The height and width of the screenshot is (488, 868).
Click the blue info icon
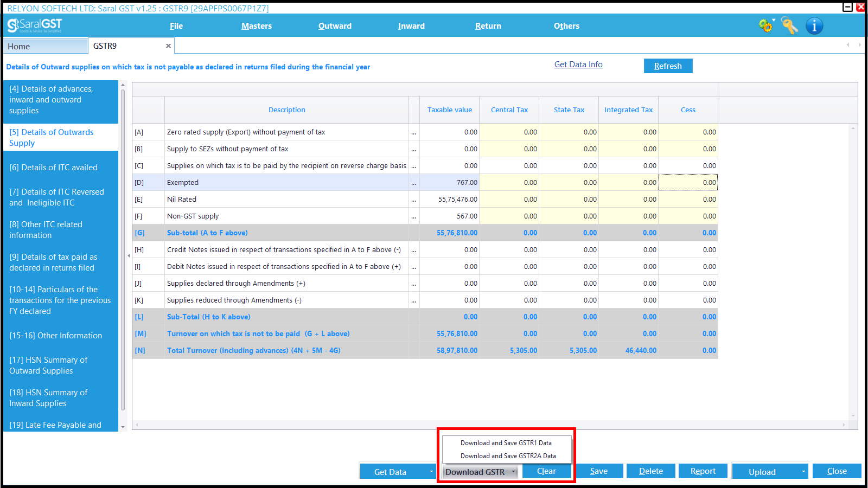point(814,25)
